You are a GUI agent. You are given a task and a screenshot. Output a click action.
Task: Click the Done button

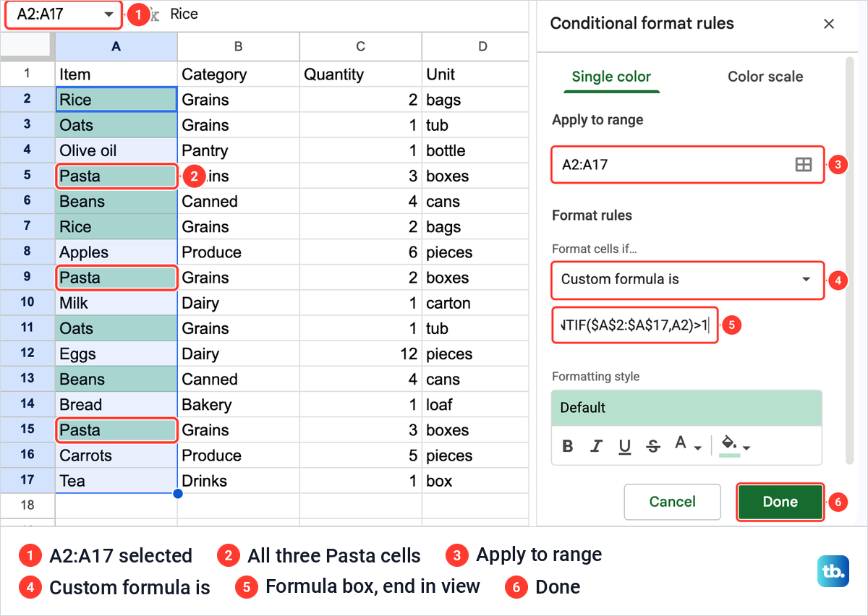click(780, 502)
